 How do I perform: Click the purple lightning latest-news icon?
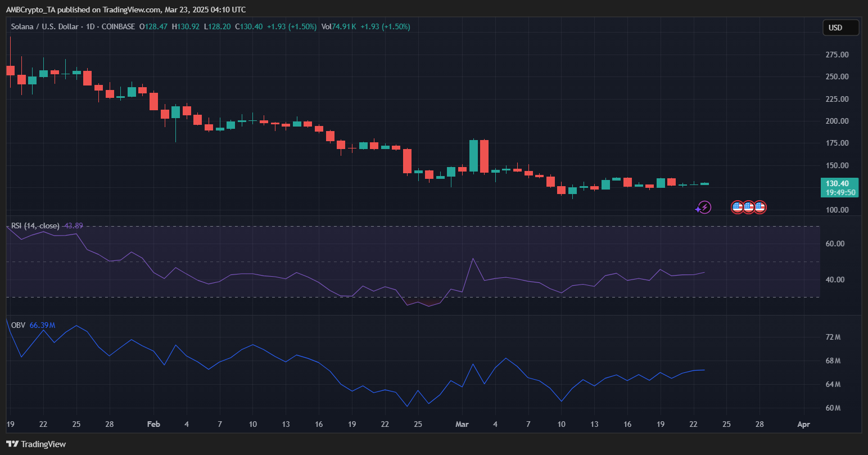click(x=704, y=208)
